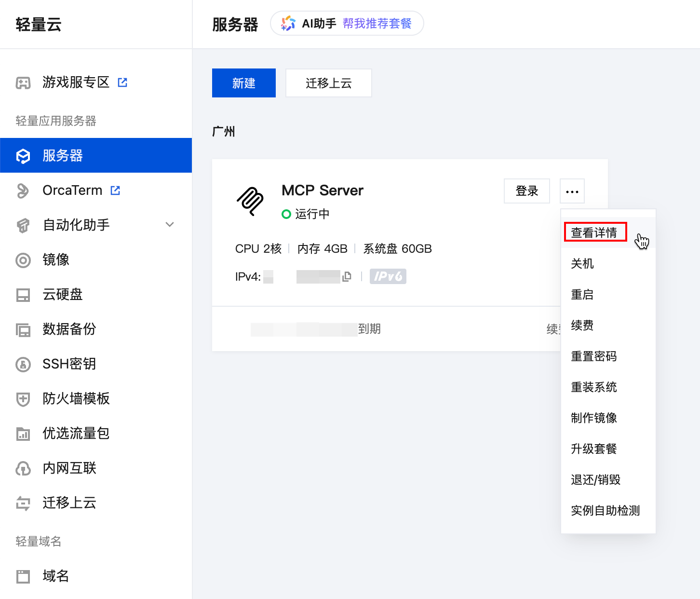
Task: Open the 帮我推荐套餐 link
Action: (377, 23)
